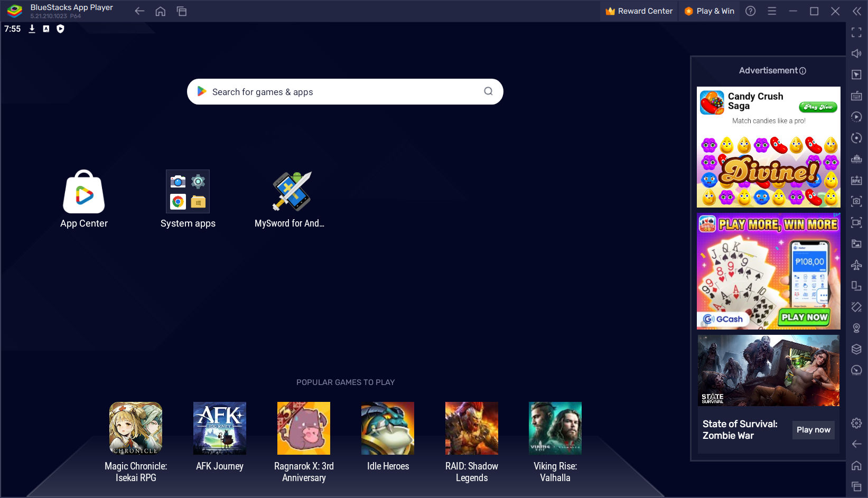Click the home icon in right sidebar
The height and width of the screenshot is (498, 868).
click(856, 465)
